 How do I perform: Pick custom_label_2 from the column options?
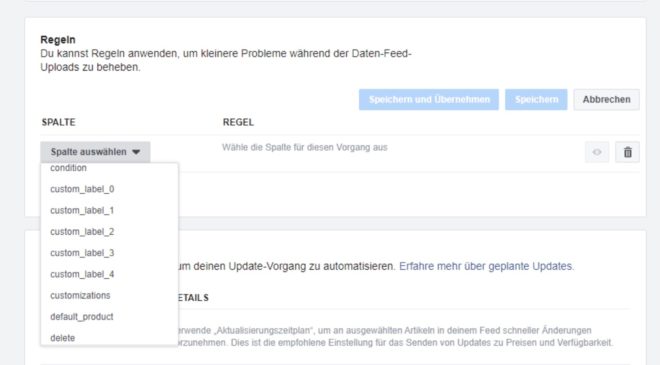pos(82,232)
